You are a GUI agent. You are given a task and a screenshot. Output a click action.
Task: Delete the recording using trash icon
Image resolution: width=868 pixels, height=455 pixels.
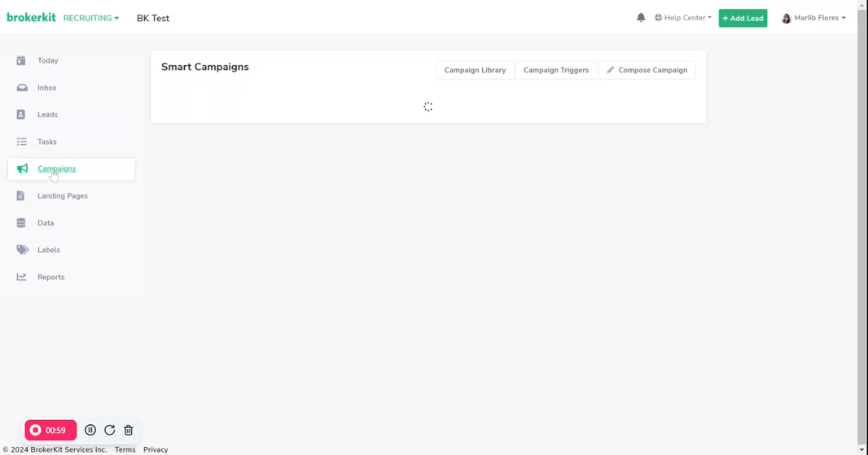coord(129,431)
